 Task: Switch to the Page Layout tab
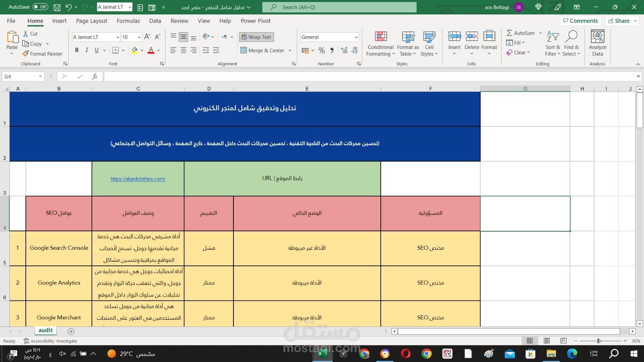(91, 21)
